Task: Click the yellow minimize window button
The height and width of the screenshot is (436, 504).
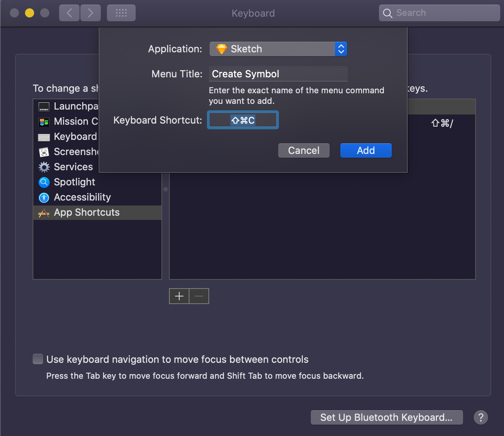Action: [x=30, y=13]
